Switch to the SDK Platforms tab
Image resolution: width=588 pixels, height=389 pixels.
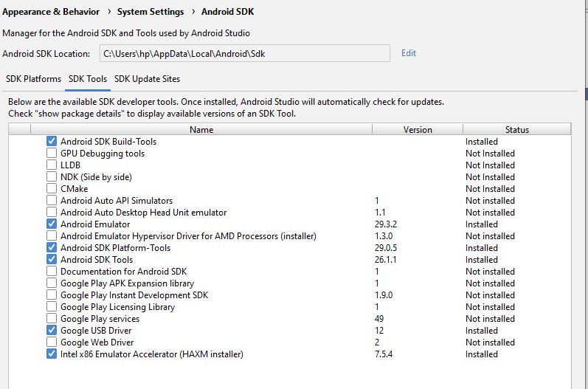click(33, 79)
